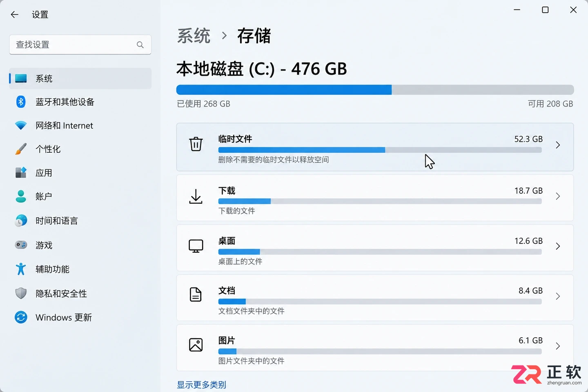
Task: Click the 查找设置 search field
Action: (x=80, y=45)
